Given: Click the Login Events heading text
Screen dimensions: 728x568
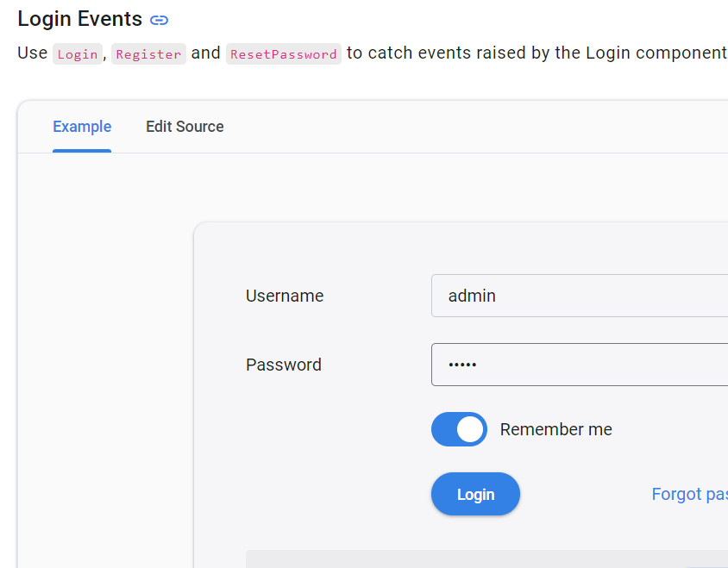Looking at the screenshot, I should (x=80, y=19).
